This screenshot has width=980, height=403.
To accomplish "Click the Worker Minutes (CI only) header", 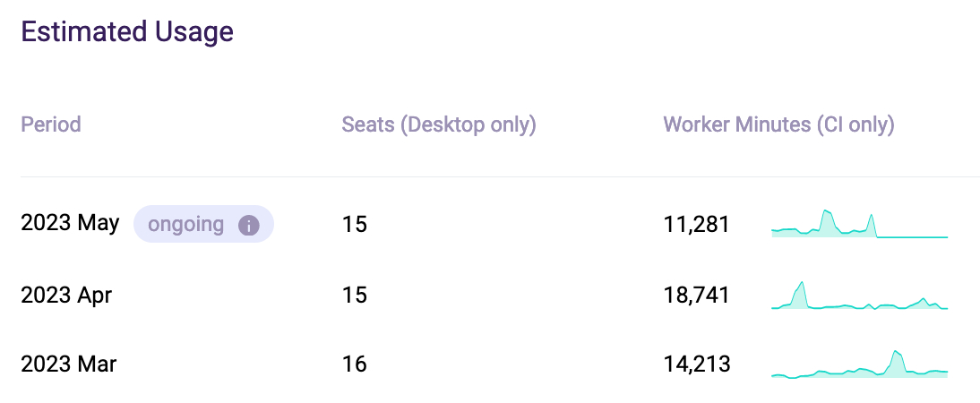I will [778, 124].
